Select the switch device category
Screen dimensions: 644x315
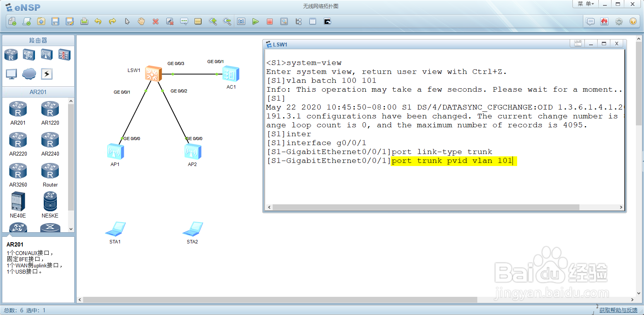(29, 55)
